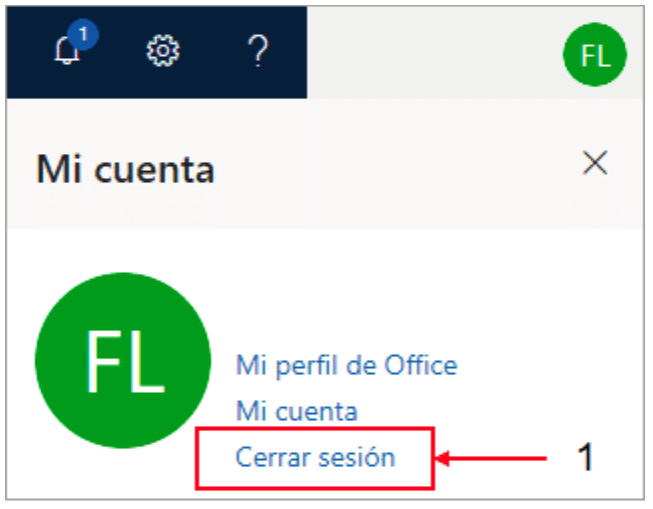This screenshot has width=653, height=509.
Task: Log out using Cerrar sesión
Action: pos(315,457)
